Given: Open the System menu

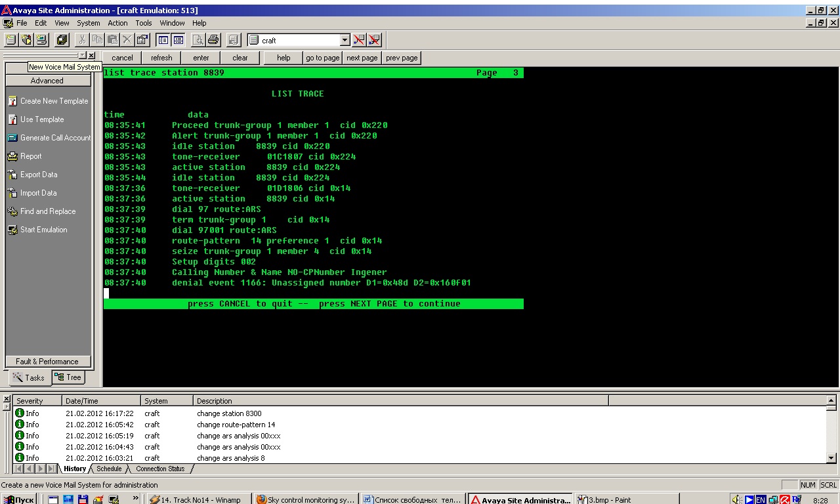Looking at the screenshot, I should (89, 23).
